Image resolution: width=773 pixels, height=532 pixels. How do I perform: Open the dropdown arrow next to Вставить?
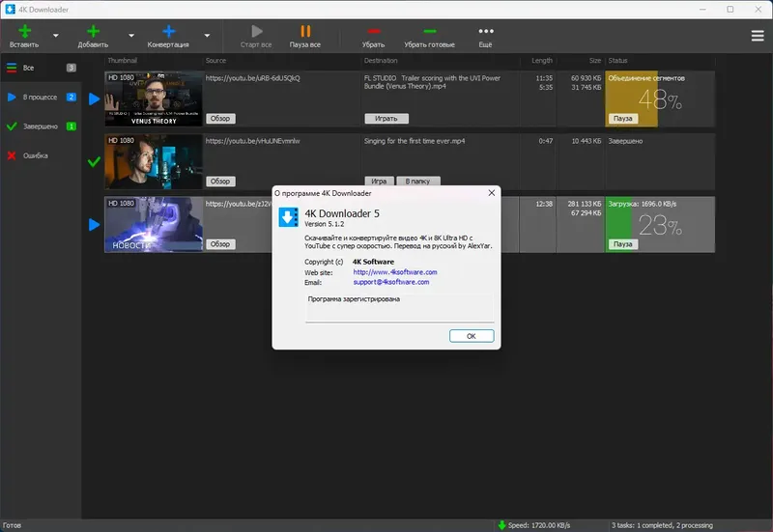(x=56, y=36)
